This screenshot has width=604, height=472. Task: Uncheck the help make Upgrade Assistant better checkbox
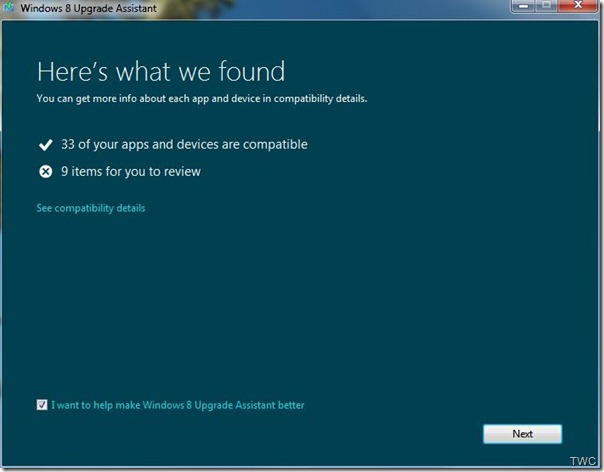pyautogui.click(x=42, y=405)
